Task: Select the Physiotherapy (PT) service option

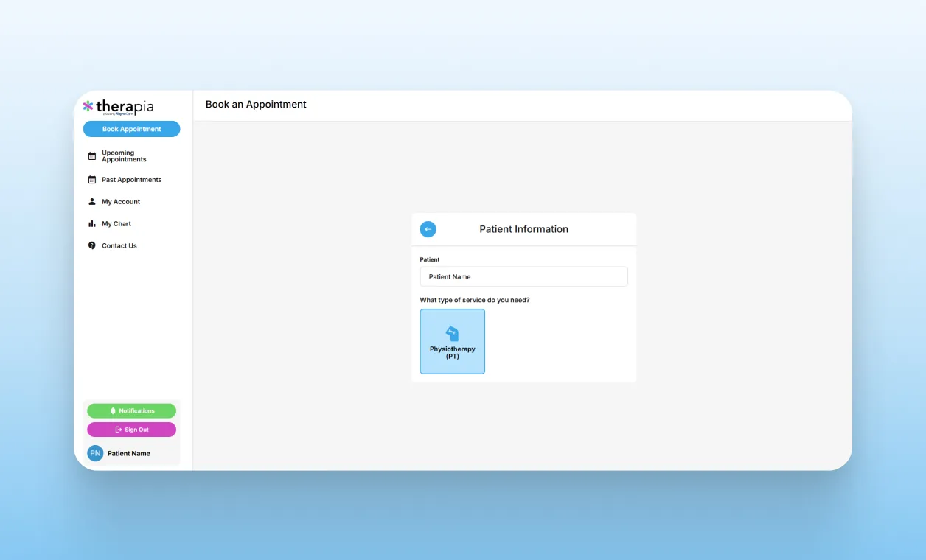Action: point(452,341)
